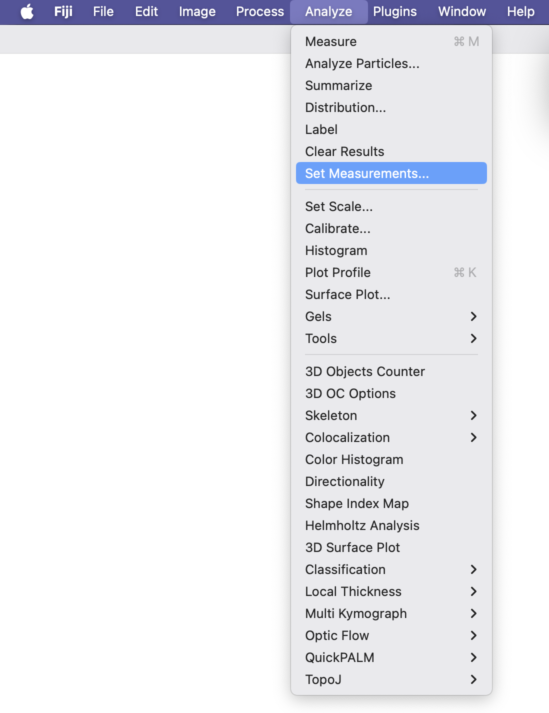Open the Apple menu icon

coord(27,12)
